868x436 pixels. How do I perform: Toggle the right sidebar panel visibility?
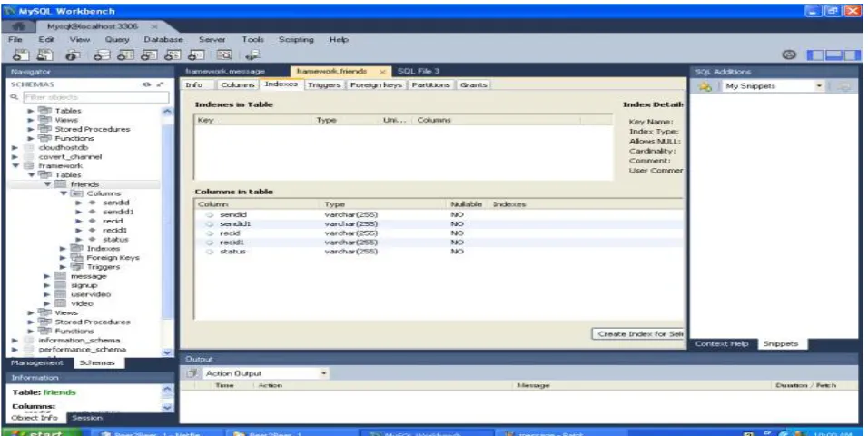click(853, 54)
